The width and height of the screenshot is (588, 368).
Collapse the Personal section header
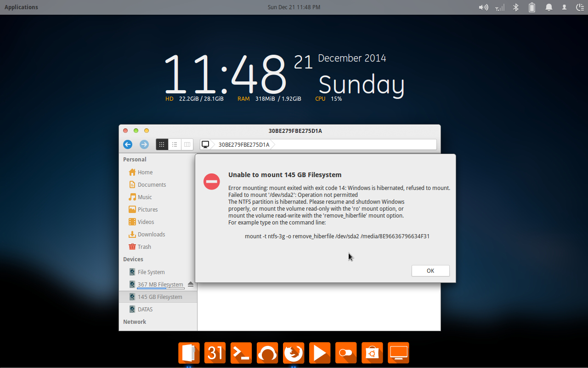(135, 159)
